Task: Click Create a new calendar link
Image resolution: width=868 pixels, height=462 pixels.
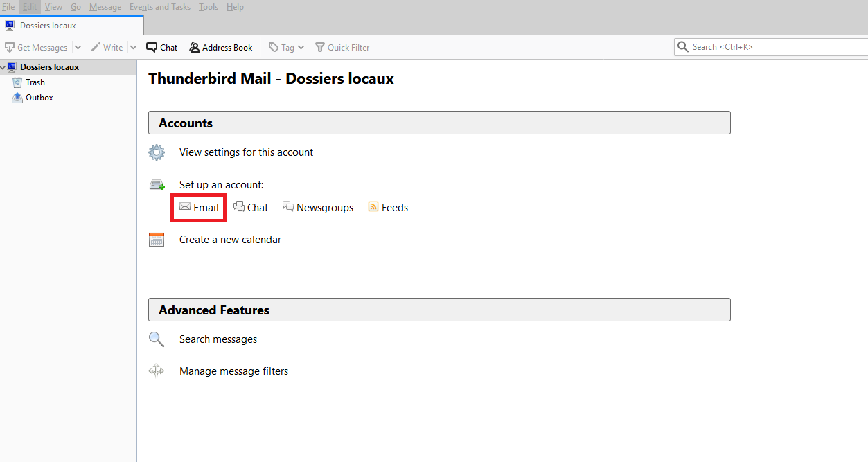Action: click(230, 240)
